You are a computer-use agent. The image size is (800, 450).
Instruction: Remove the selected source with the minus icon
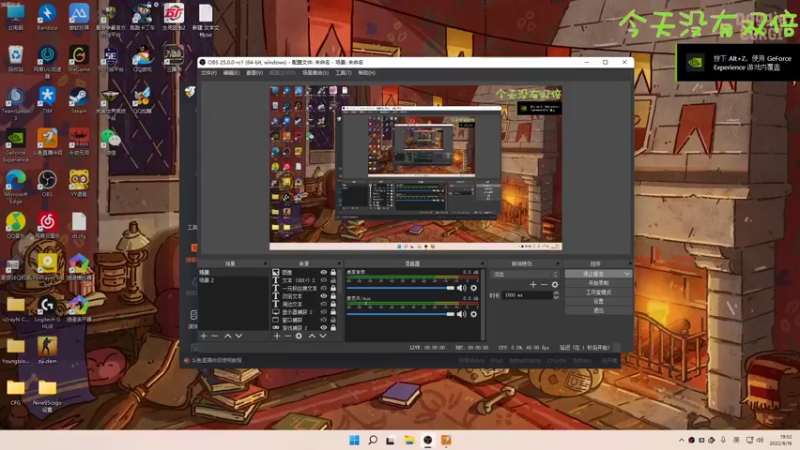pos(287,336)
